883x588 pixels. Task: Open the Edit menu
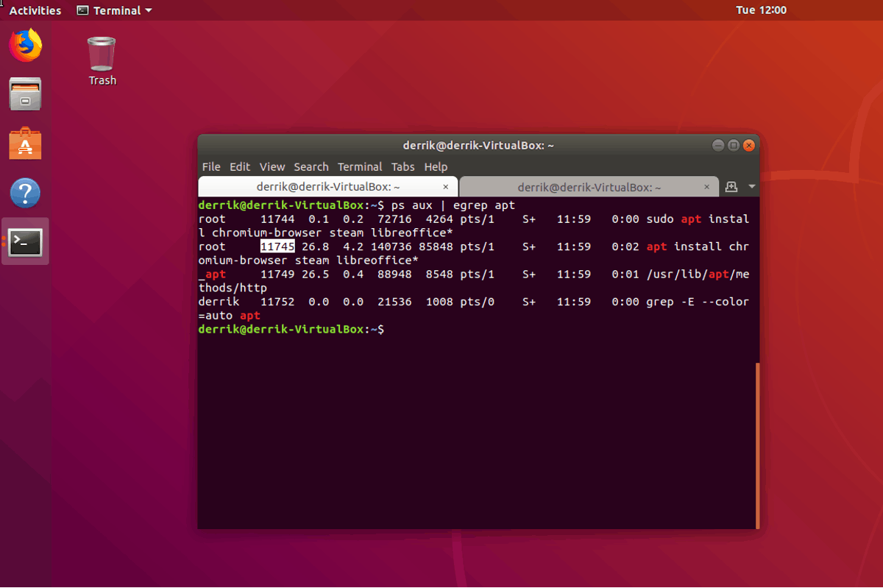click(240, 166)
